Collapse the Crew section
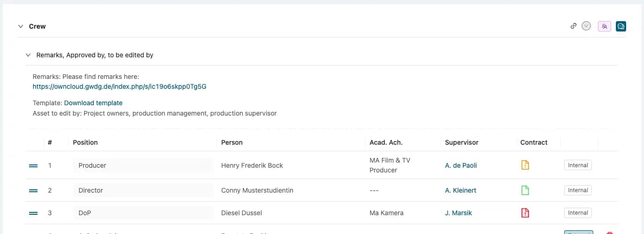Image resolution: width=644 pixels, height=234 pixels. pos(21,26)
